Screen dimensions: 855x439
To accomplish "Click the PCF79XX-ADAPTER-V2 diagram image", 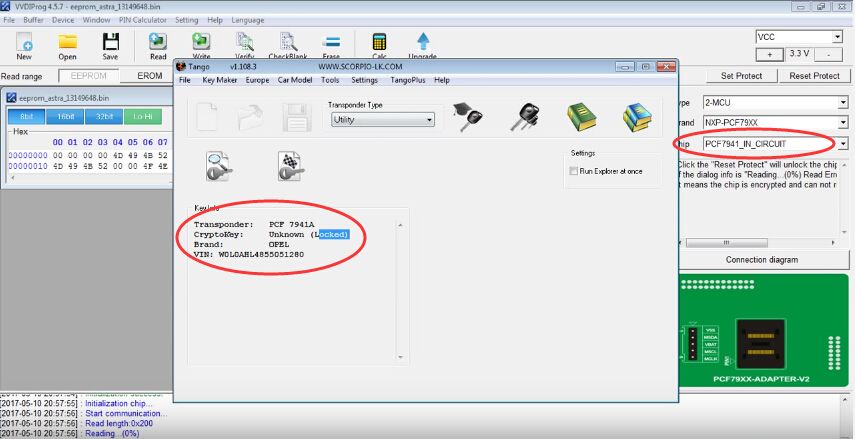I will pyautogui.click(x=763, y=331).
